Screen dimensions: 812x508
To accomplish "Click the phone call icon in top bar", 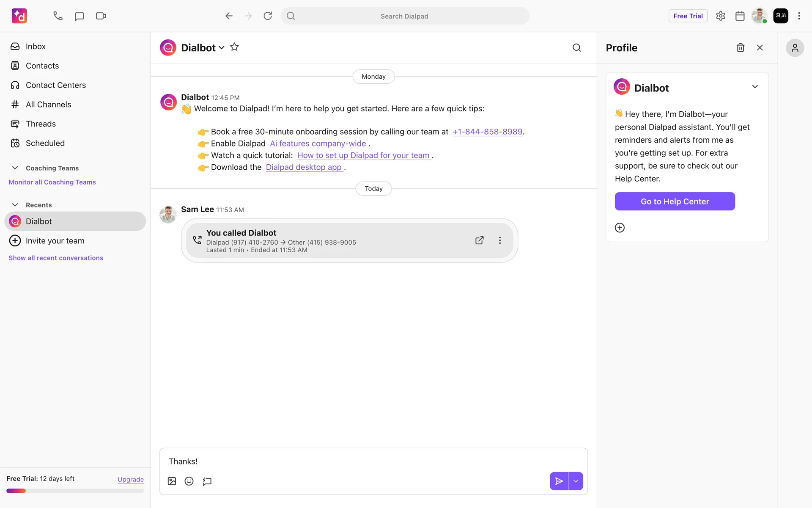I will coord(58,16).
